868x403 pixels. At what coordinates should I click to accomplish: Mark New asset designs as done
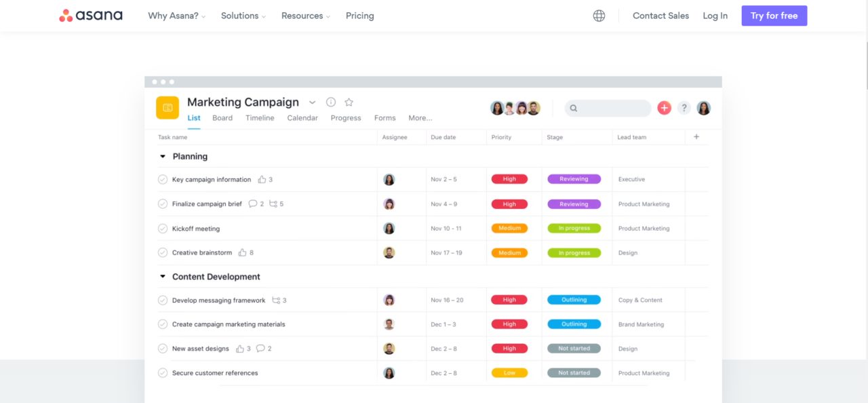pos(162,348)
